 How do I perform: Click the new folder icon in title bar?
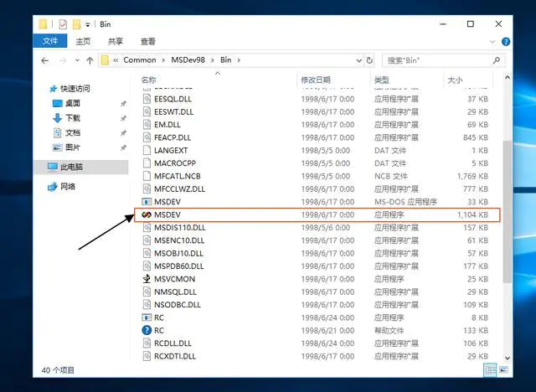click(x=77, y=24)
